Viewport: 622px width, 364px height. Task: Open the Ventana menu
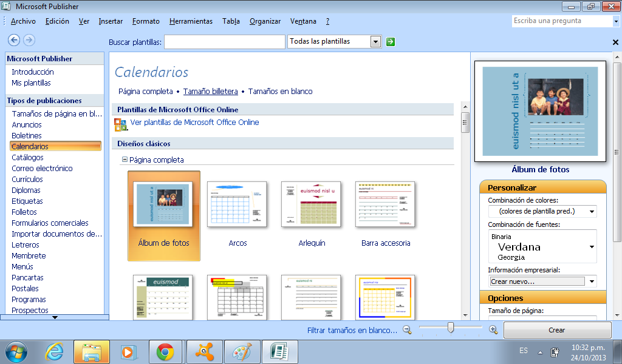tap(303, 21)
